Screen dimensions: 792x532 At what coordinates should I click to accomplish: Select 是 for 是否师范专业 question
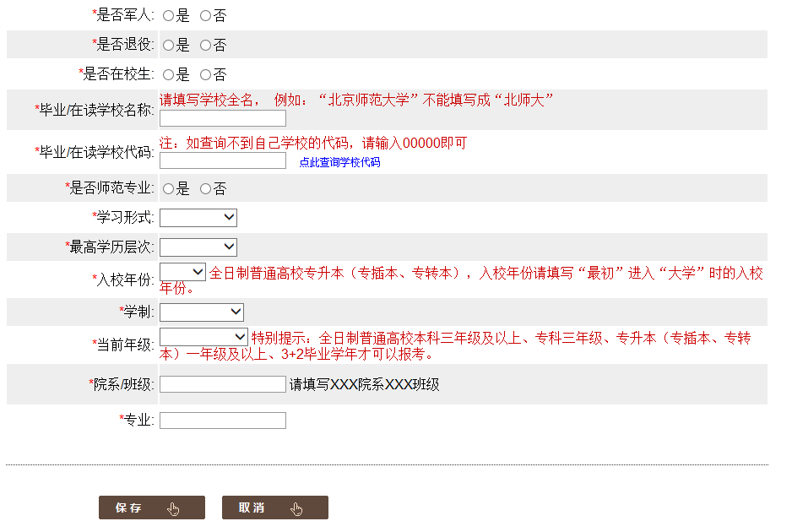click(x=168, y=188)
